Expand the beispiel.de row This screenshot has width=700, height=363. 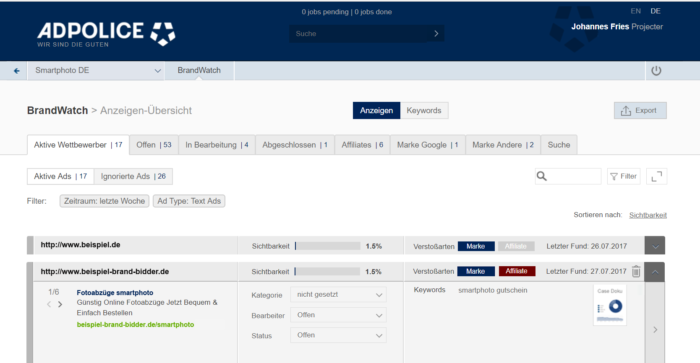coord(654,246)
